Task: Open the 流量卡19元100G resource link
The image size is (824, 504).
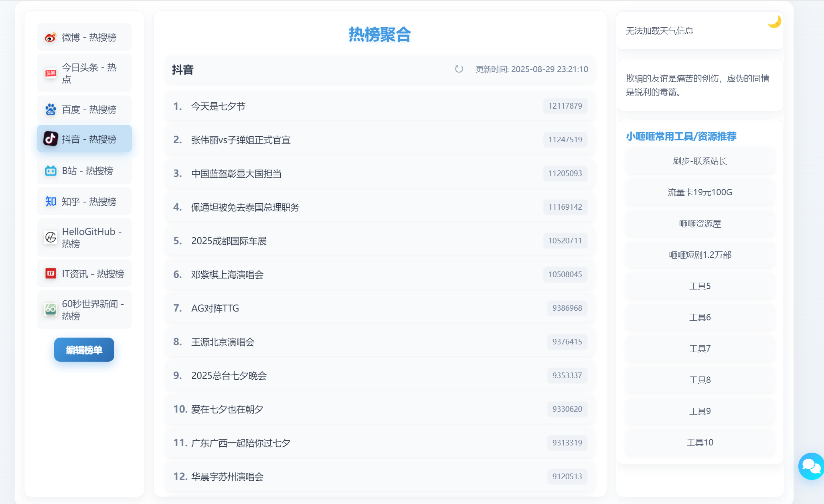Action: (700, 192)
